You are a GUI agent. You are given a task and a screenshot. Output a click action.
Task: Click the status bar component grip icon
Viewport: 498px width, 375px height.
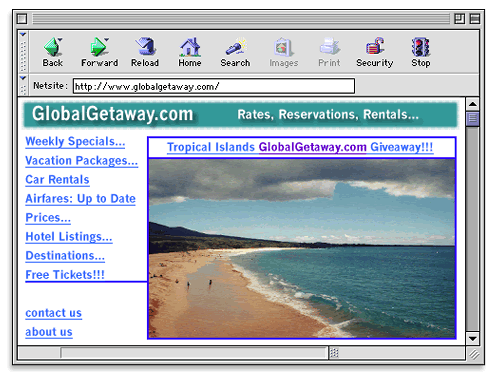click(334, 353)
